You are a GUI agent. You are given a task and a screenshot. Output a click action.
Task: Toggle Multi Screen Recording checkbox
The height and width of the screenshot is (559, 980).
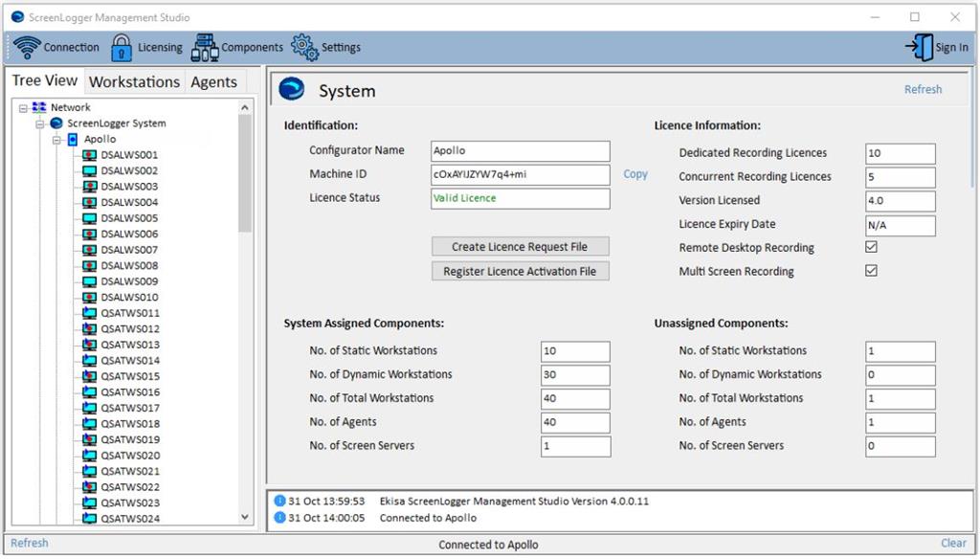871,271
